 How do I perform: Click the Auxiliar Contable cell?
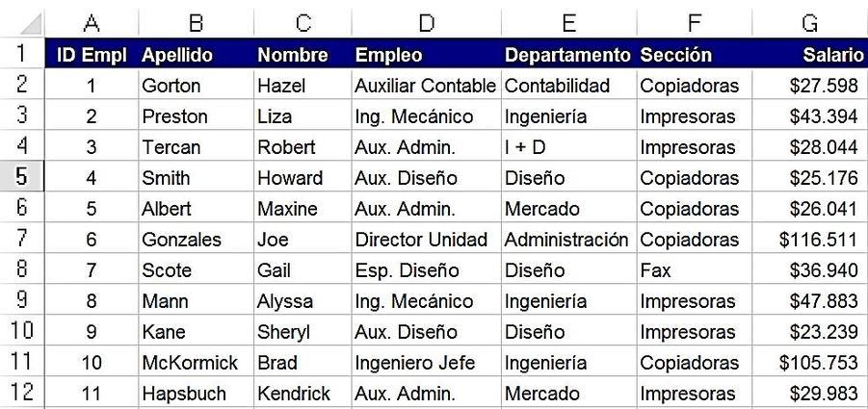(x=426, y=85)
